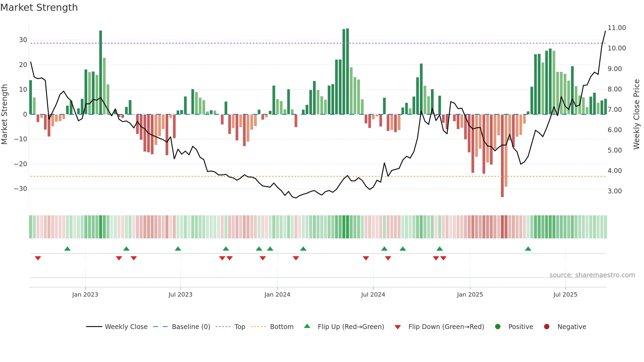Click the purple dotted Top threshold line
Screen dimensions: 644x362
coord(318,43)
